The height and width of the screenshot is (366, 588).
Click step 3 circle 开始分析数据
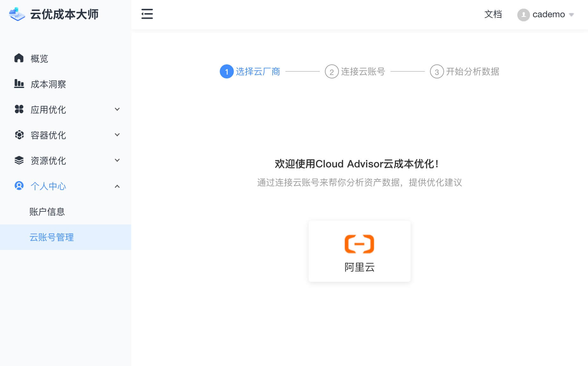click(437, 71)
